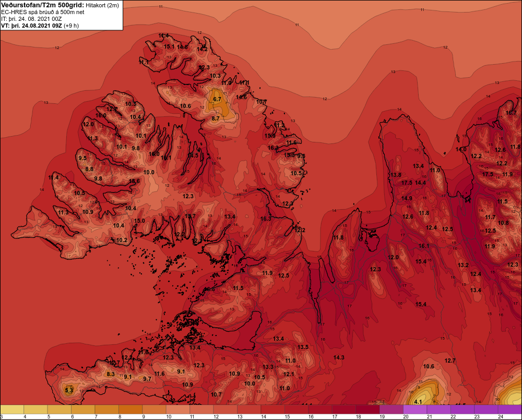Click the 14.0 temperature label
This screenshot has height=420, width=522.
tap(461, 149)
